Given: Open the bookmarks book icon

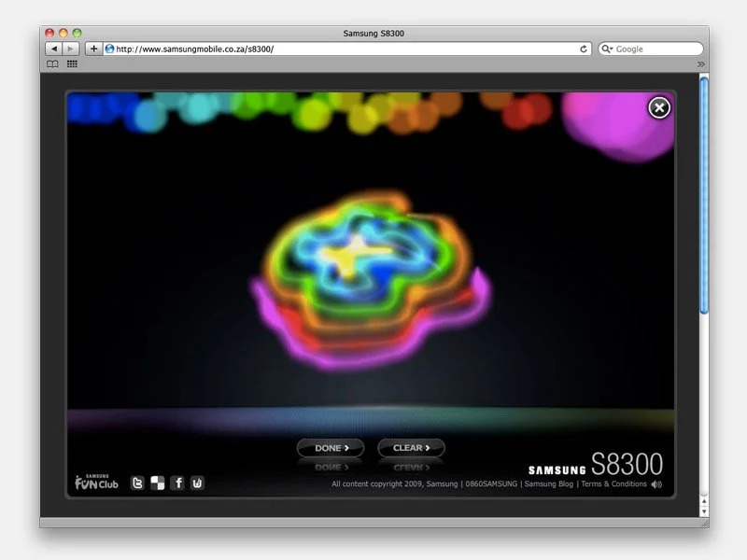Looking at the screenshot, I should click(52, 64).
